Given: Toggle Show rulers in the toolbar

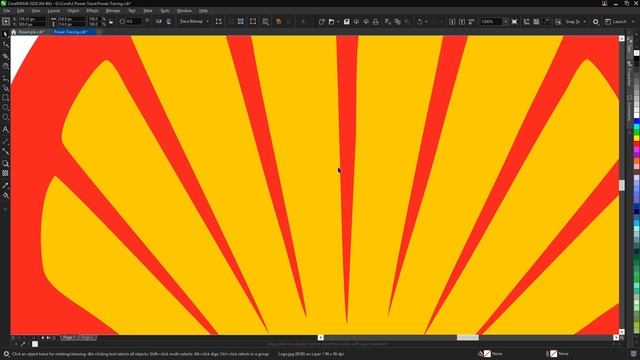Looking at the screenshot, I should [527, 21].
